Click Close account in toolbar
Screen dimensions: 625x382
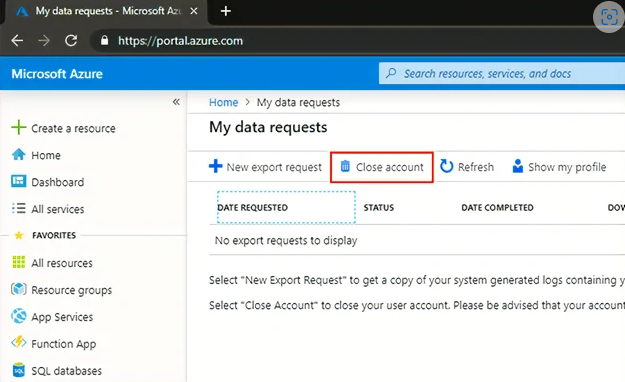pyautogui.click(x=382, y=167)
